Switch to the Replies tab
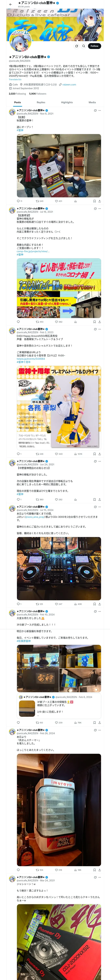 [41, 102]
